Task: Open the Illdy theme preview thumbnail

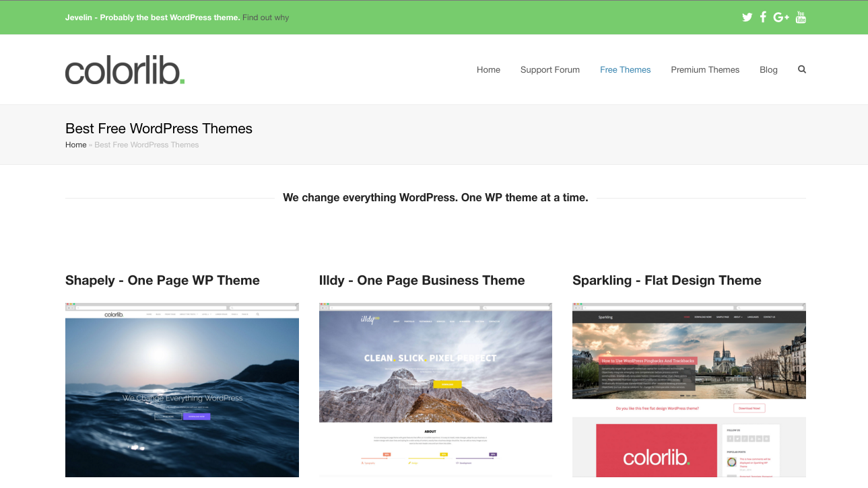Action: (436, 390)
